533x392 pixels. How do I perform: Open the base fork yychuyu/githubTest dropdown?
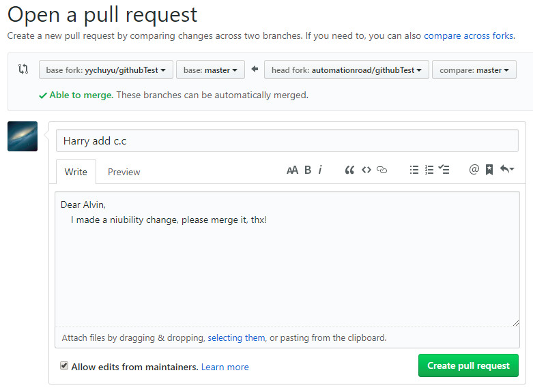point(106,70)
